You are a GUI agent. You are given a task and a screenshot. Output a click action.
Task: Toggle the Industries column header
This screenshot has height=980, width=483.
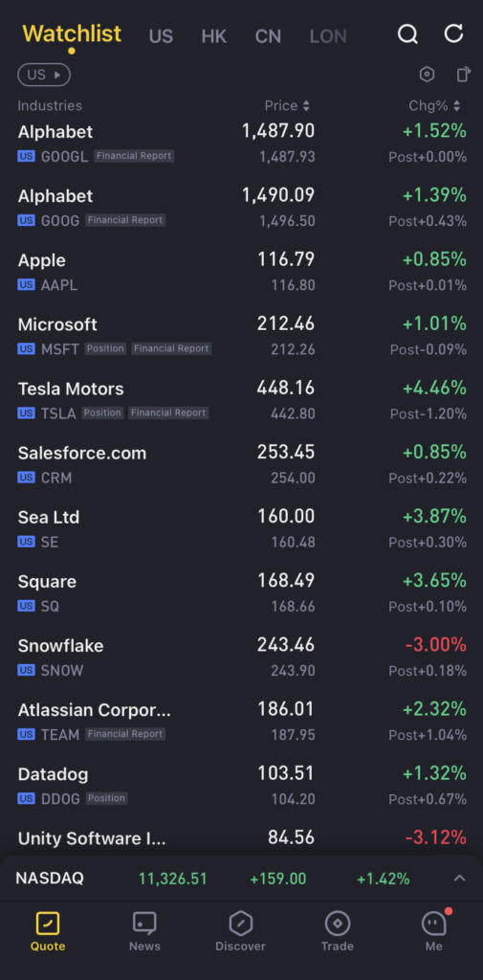50,105
